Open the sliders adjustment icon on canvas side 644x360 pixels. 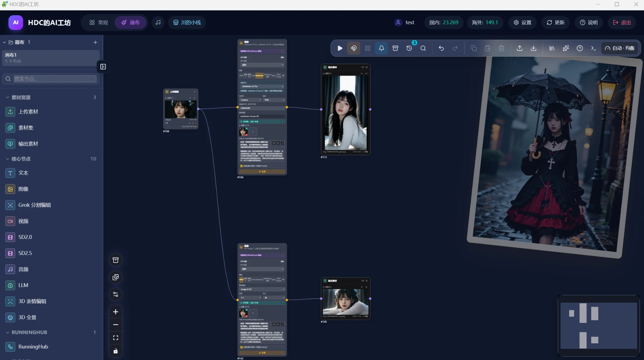116,295
